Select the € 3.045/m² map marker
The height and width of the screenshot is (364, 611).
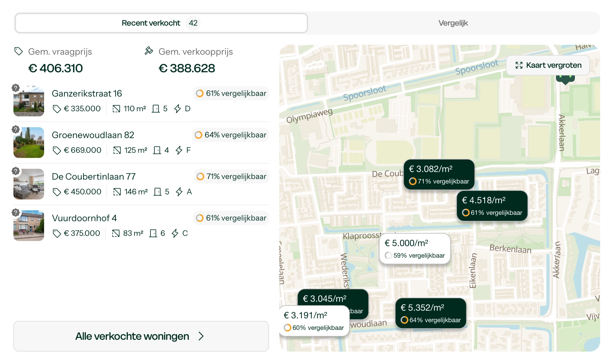pos(333,298)
